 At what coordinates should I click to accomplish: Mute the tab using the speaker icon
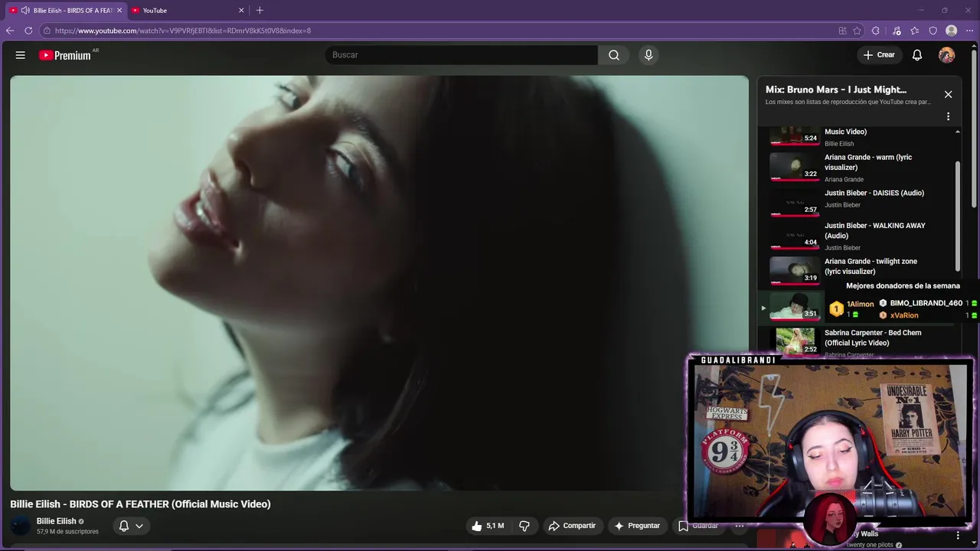point(25,11)
